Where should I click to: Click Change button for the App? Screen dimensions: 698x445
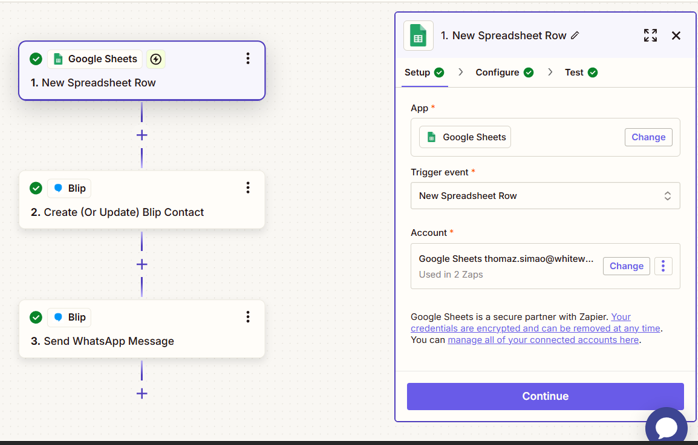coord(648,137)
